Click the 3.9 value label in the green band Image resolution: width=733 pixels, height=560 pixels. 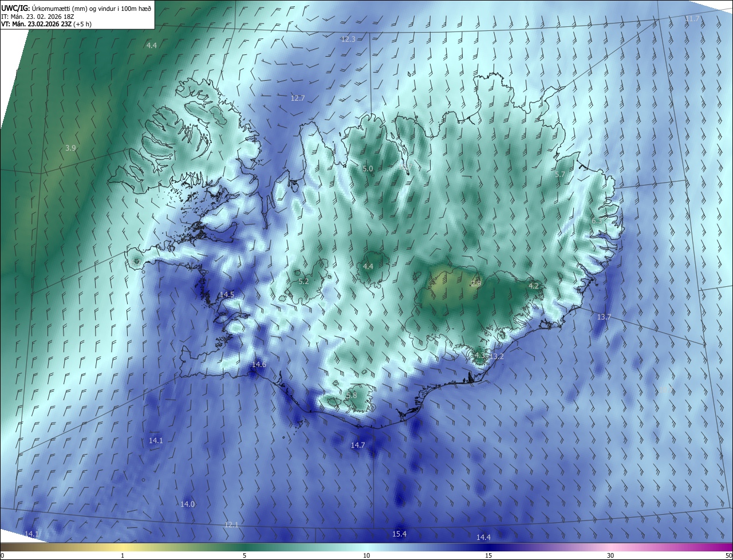click(x=70, y=148)
